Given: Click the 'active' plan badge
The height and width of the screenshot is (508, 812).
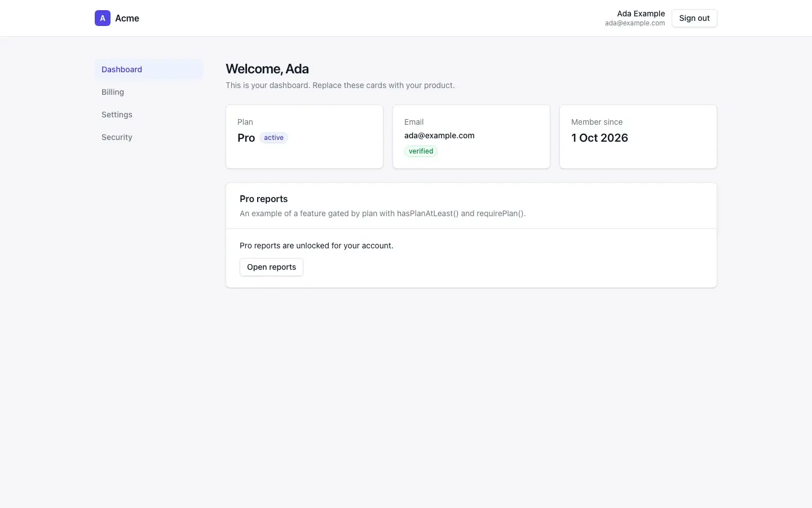Looking at the screenshot, I should point(273,138).
